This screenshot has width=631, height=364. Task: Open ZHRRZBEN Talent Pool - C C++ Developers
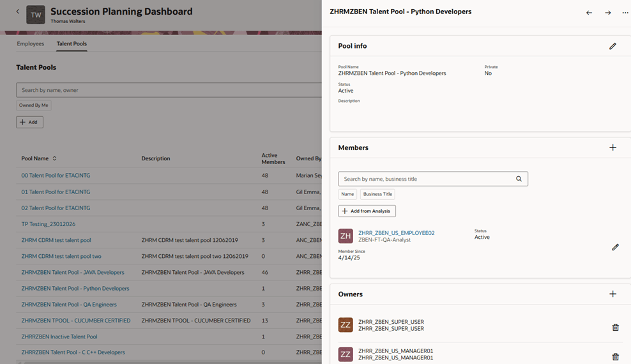coord(73,353)
